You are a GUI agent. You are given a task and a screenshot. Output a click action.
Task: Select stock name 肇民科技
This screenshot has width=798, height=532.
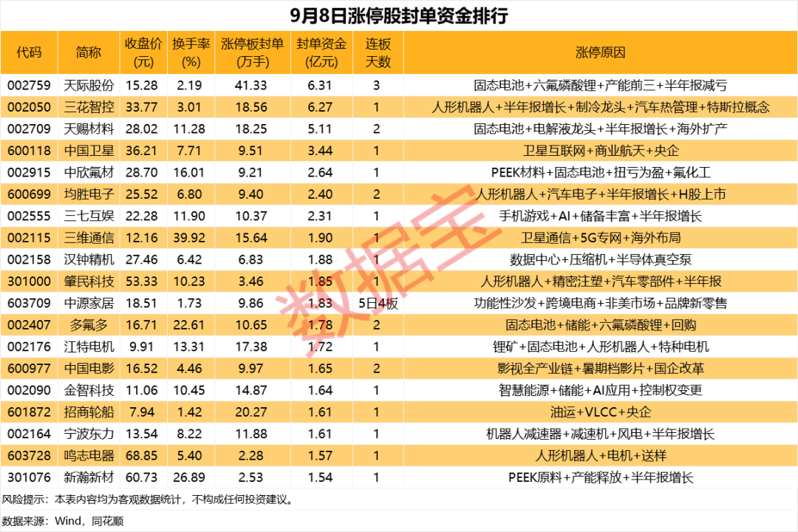tap(89, 281)
